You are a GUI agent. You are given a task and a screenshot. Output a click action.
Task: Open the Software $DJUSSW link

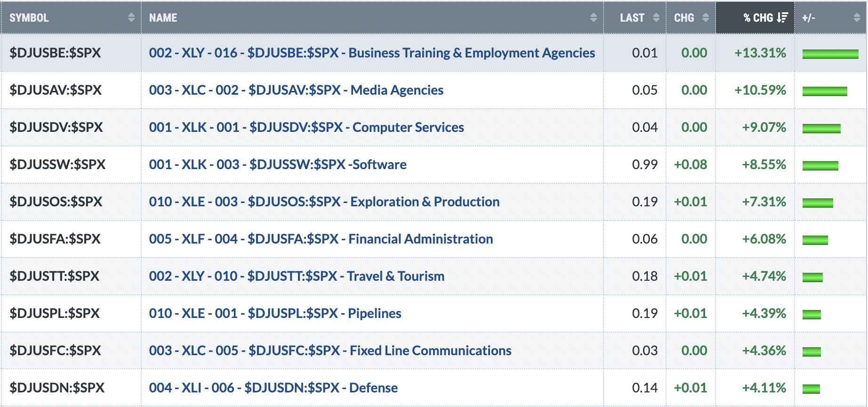coord(278,164)
